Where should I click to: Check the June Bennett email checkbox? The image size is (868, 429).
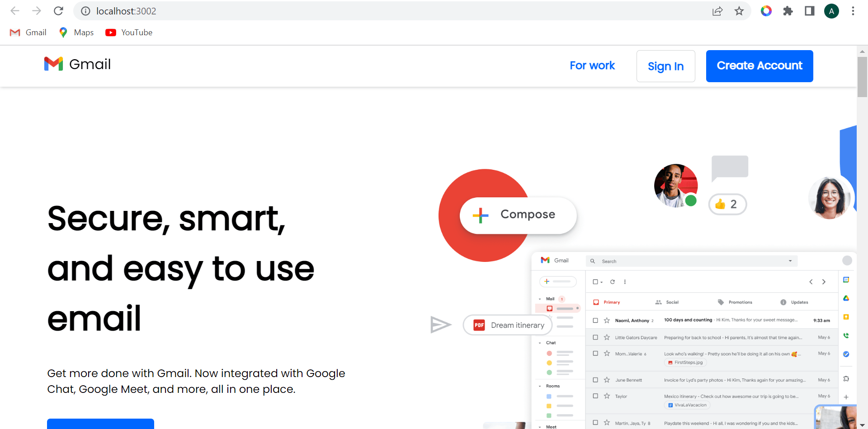[595, 380]
